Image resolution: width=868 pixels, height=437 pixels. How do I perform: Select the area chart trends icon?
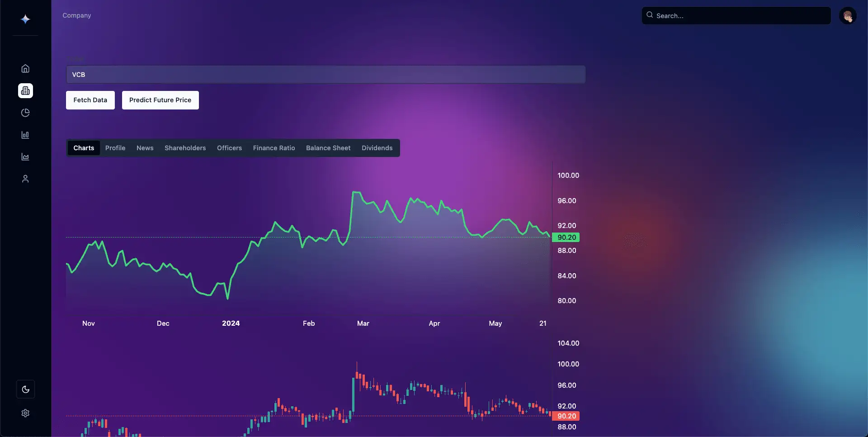pos(25,157)
